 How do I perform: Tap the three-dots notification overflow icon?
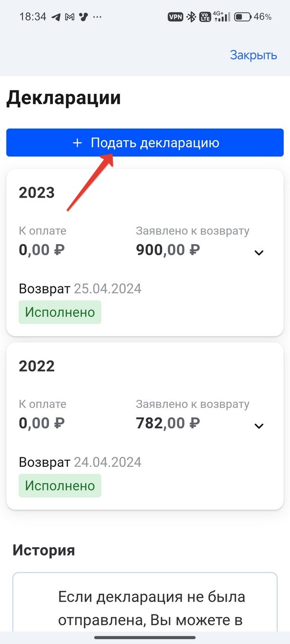(97, 17)
